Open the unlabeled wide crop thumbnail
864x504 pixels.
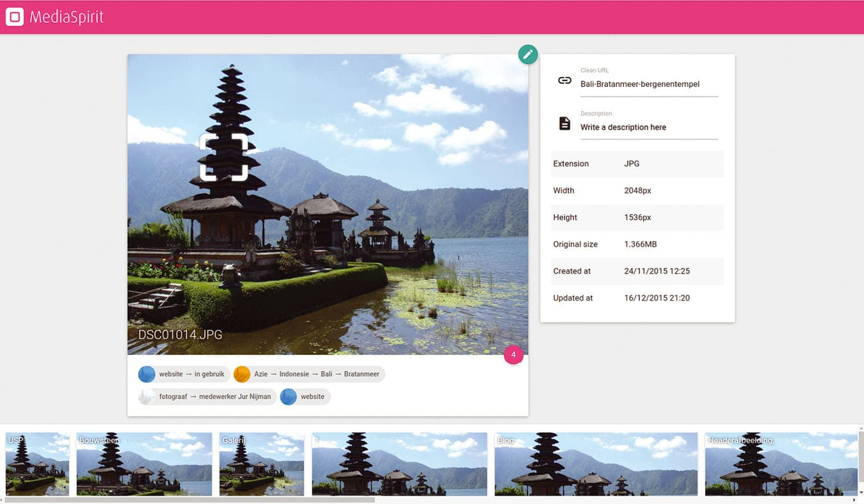tap(399, 464)
